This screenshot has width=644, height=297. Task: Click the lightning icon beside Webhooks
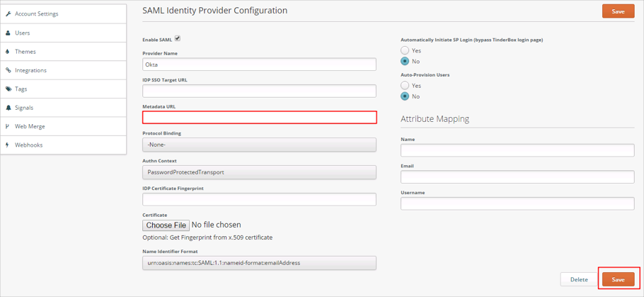click(8, 145)
